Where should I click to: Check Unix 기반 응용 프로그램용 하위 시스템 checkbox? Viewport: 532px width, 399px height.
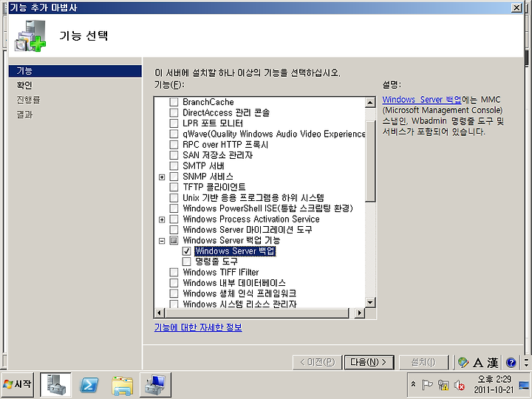[x=174, y=198]
